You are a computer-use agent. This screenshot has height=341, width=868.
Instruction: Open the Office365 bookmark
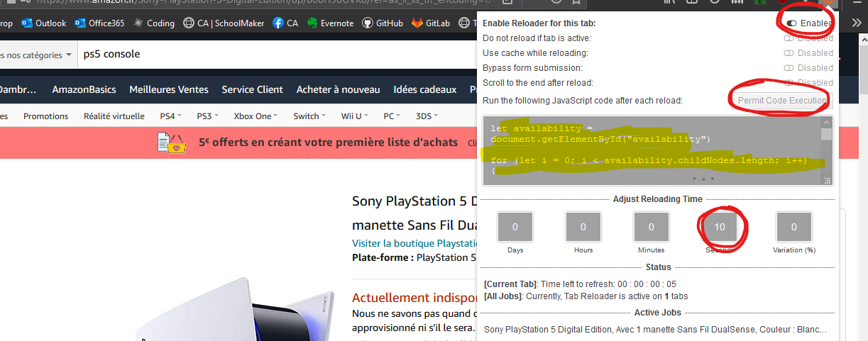click(x=99, y=23)
